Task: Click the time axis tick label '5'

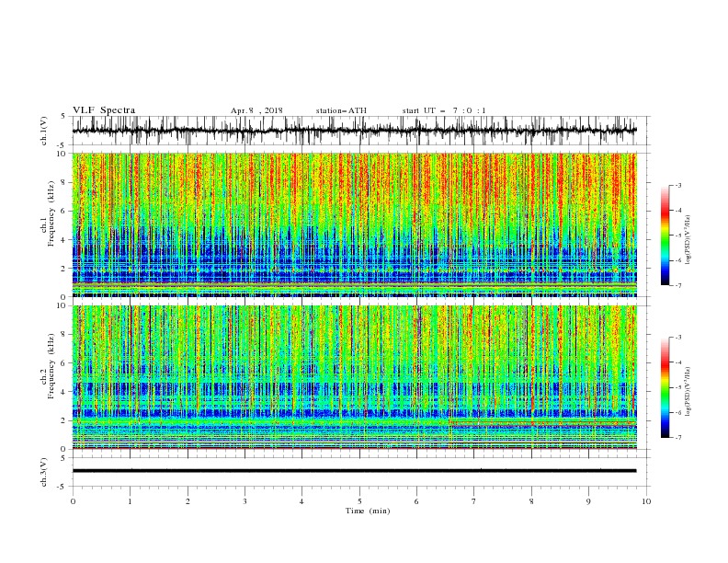Action: pos(359,501)
